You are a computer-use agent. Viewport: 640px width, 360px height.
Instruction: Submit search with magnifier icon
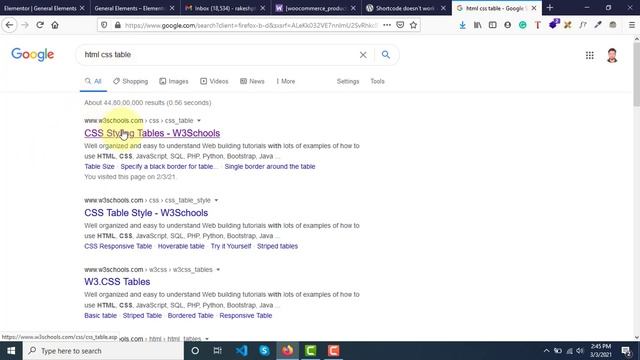click(x=386, y=55)
